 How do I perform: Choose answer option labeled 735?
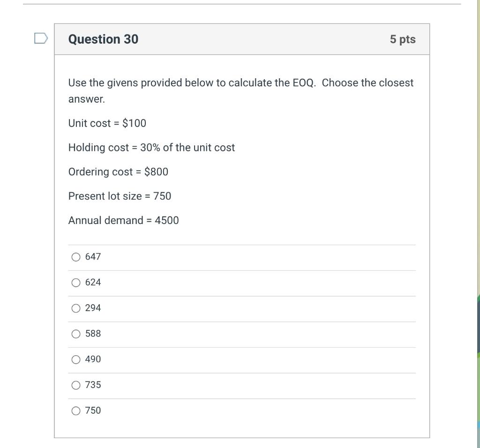click(92, 385)
